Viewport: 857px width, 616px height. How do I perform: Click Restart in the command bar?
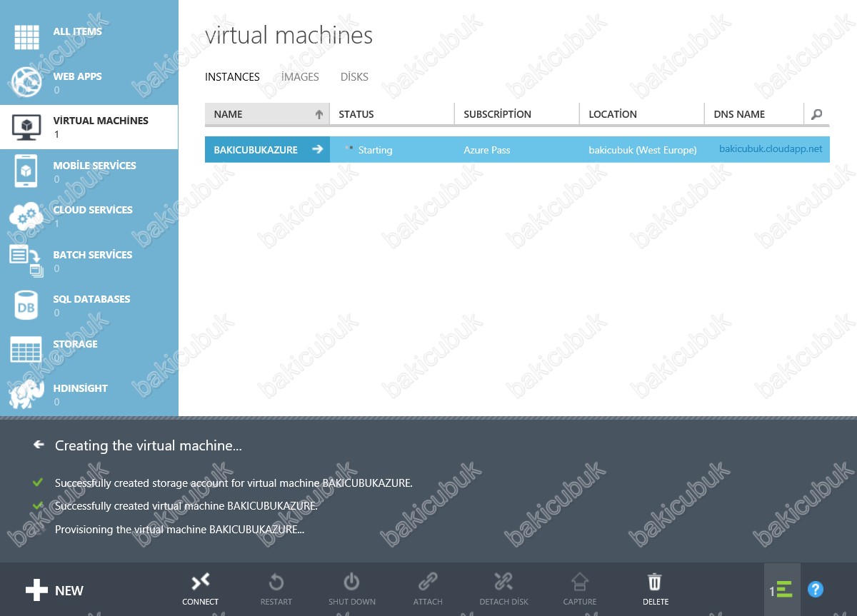(x=276, y=589)
